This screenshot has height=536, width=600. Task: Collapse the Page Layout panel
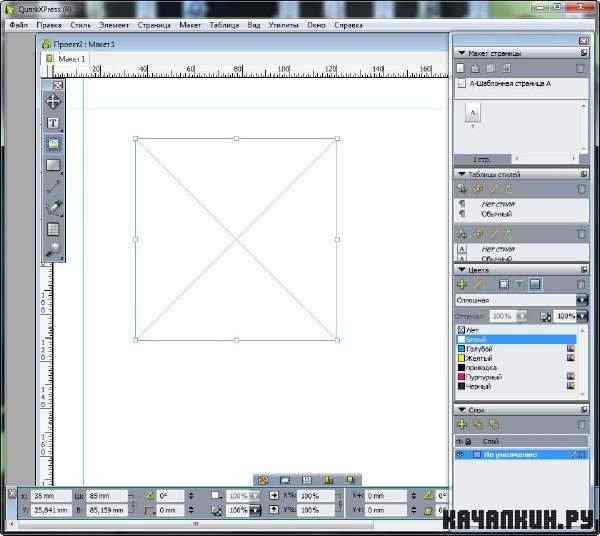(x=462, y=53)
